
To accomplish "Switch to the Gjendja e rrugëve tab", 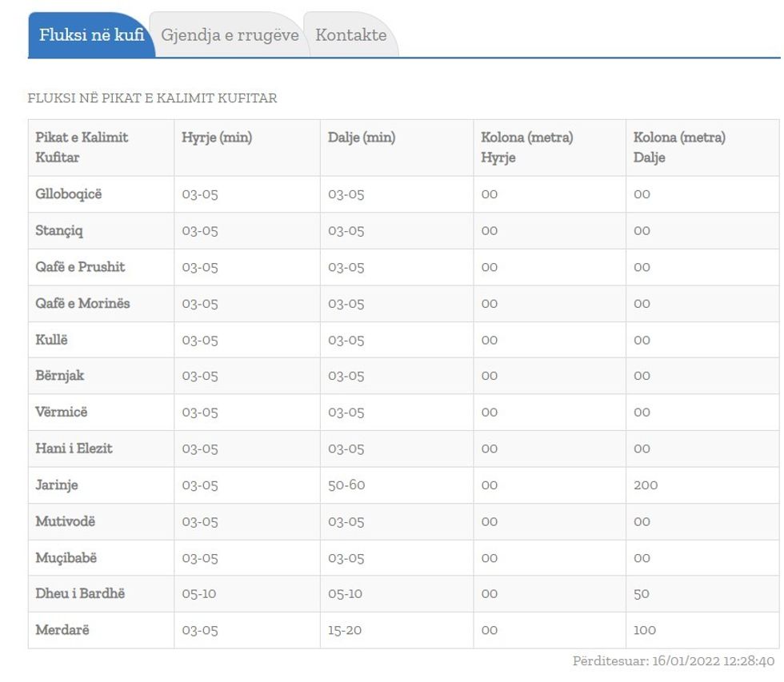I will (x=230, y=35).
